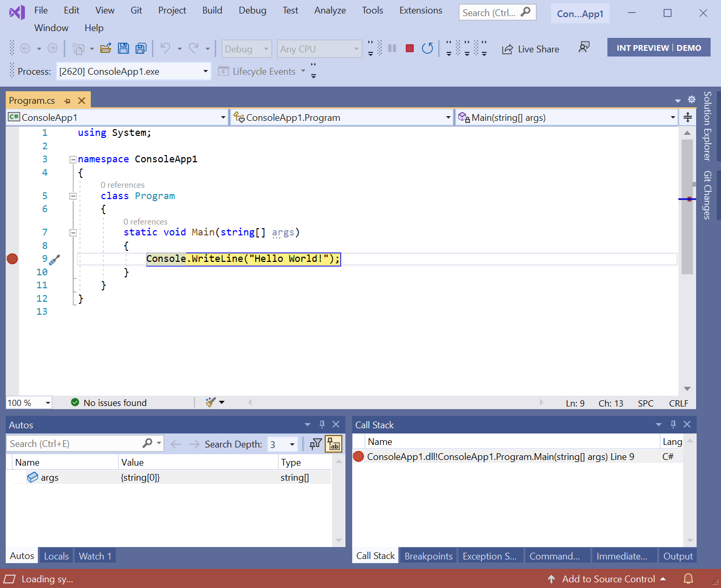Collapse the namespace ConsoleApp1 block
Image resolution: width=721 pixels, height=588 pixels.
(x=73, y=160)
